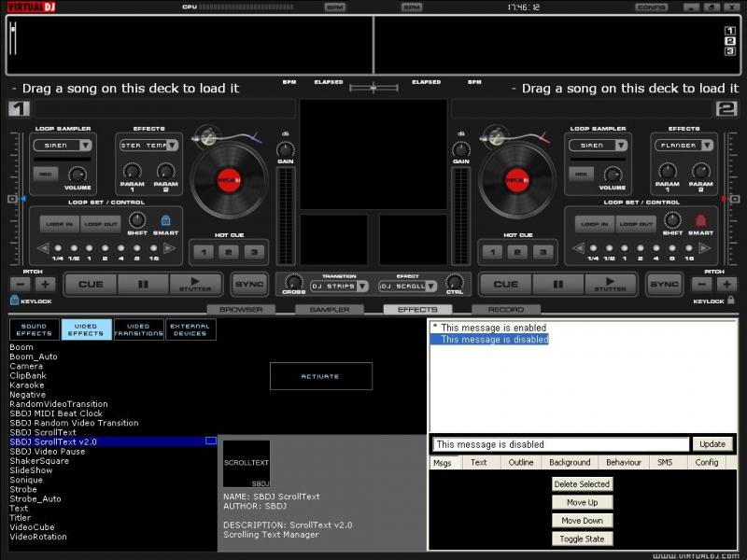Double loop length using deck 1 right arrow
This screenshot has width=747, height=560.
[169, 248]
